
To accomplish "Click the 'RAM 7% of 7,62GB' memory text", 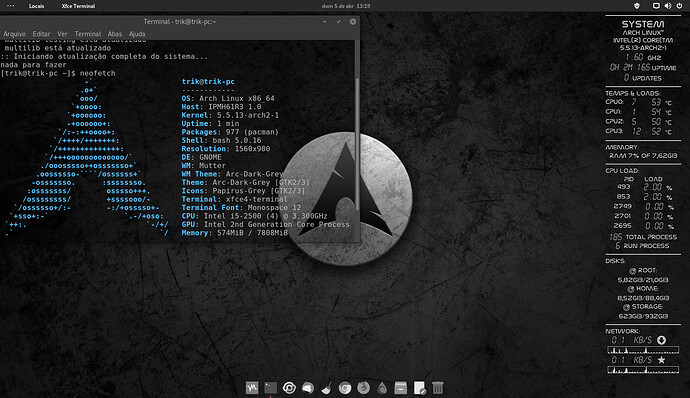I will 643,155.
